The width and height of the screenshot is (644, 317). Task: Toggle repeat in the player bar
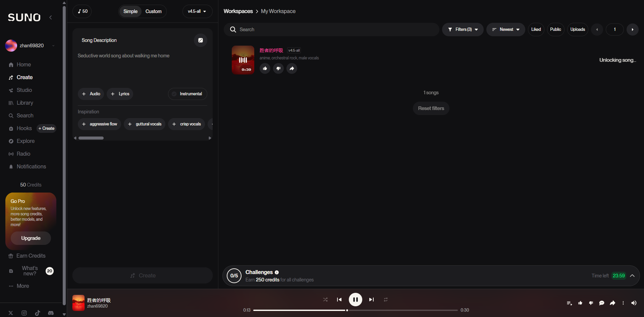point(386,300)
